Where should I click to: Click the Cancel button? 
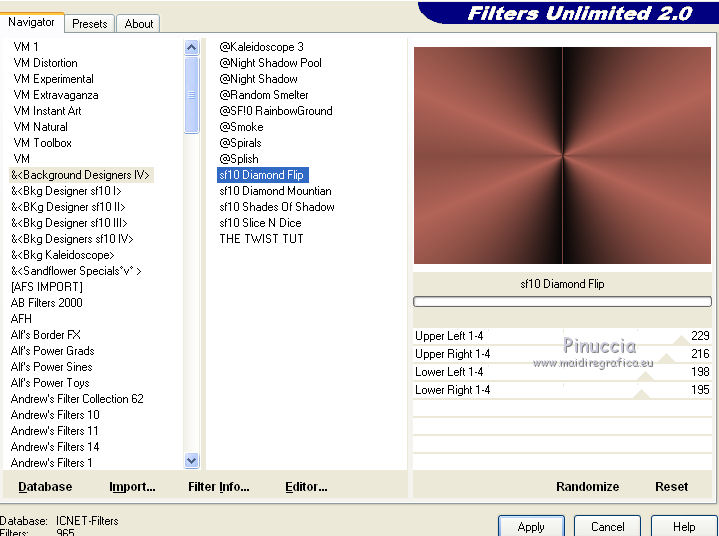(x=607, y=526)
